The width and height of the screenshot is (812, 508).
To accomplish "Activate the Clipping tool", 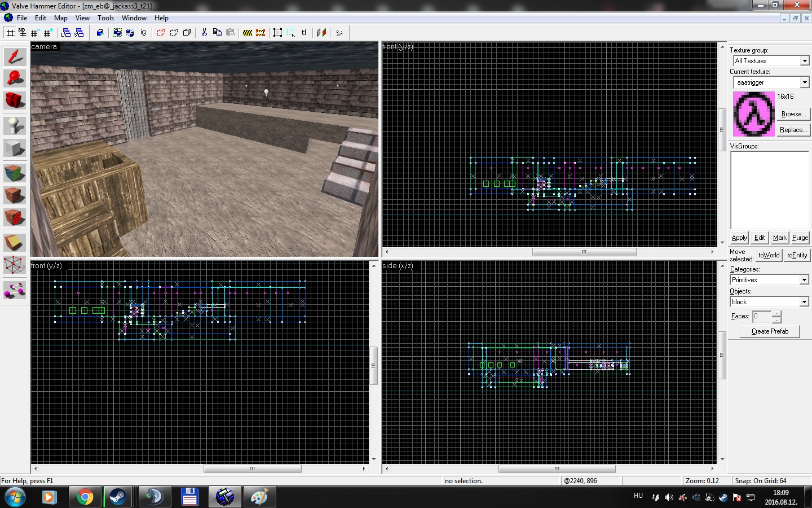I will pos(15,243).
